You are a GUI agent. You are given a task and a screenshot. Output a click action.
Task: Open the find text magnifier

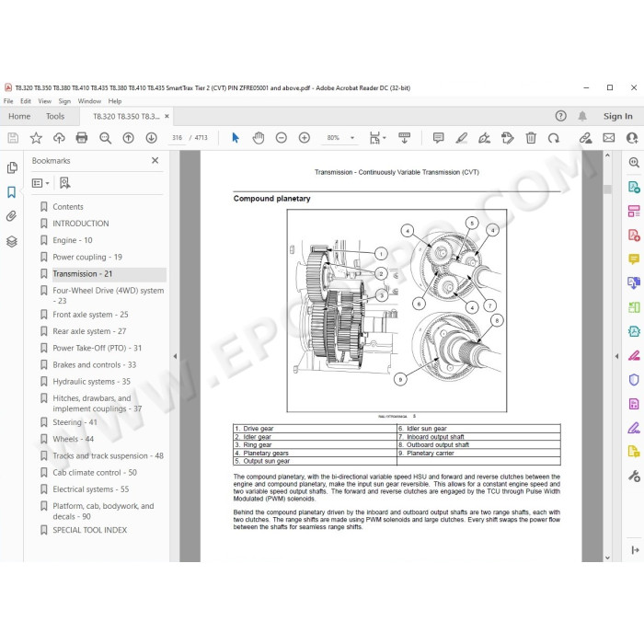tap(105, 138)
